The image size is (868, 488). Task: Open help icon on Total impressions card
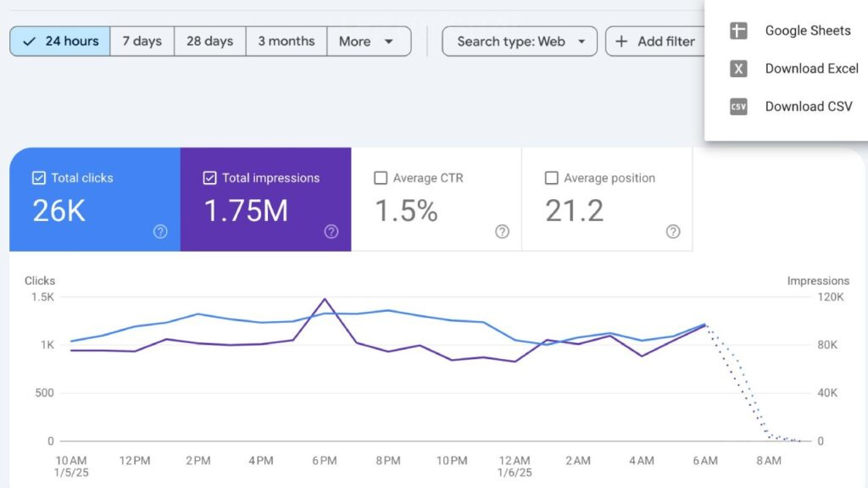coord(331,231)
